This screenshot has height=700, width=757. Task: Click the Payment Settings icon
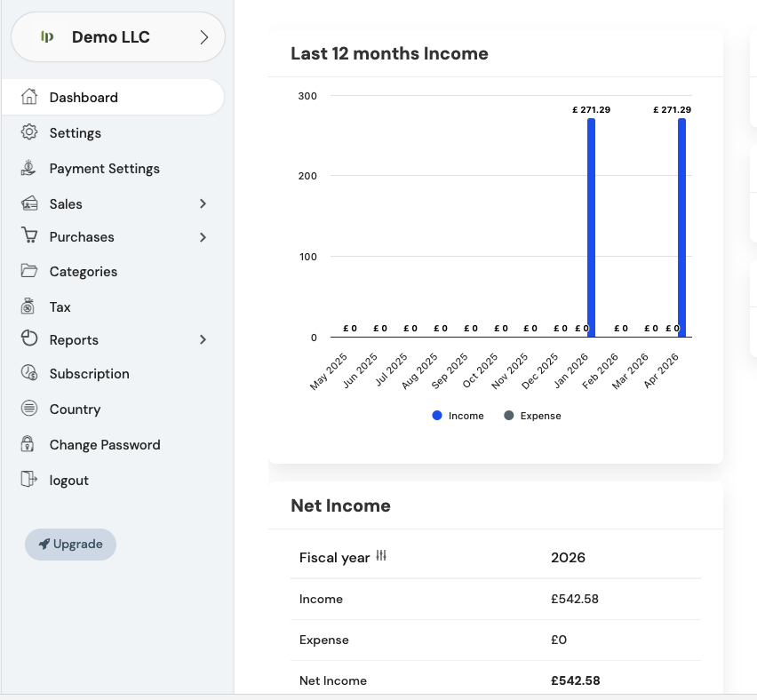click(29, 168)
